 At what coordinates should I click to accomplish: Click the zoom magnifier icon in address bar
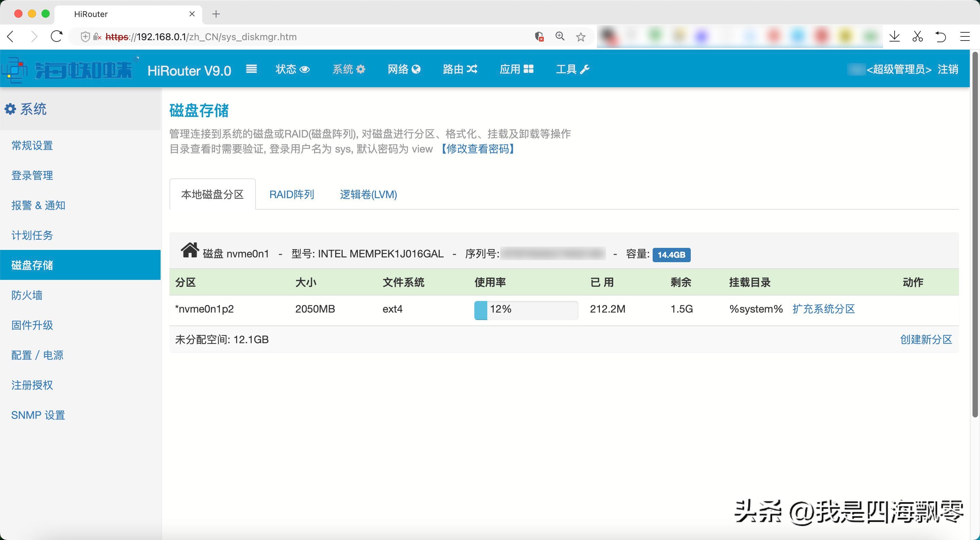coord(560,36)
